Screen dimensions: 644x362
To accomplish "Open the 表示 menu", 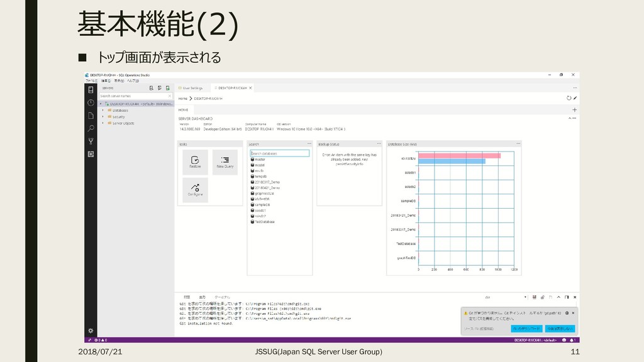I will click(119, 81).
